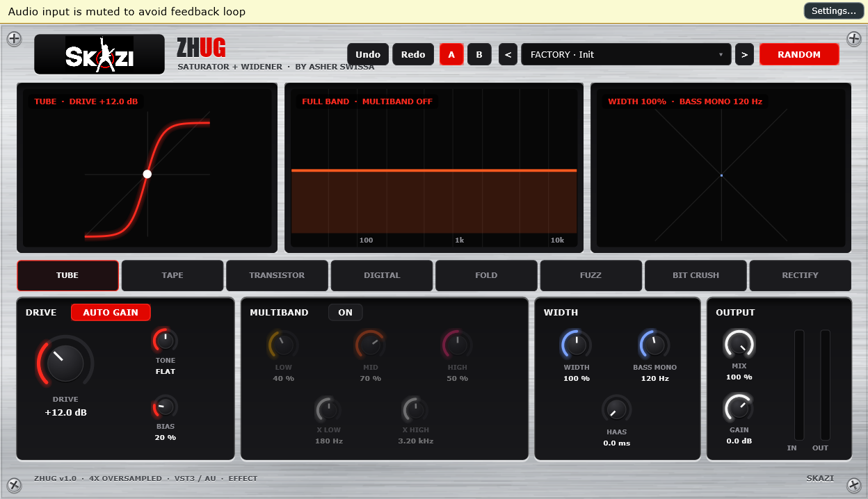The image size is (868, 499).
Task: Click the HIGH band knob
Action: pyautogui.click(x=457, y=344)
